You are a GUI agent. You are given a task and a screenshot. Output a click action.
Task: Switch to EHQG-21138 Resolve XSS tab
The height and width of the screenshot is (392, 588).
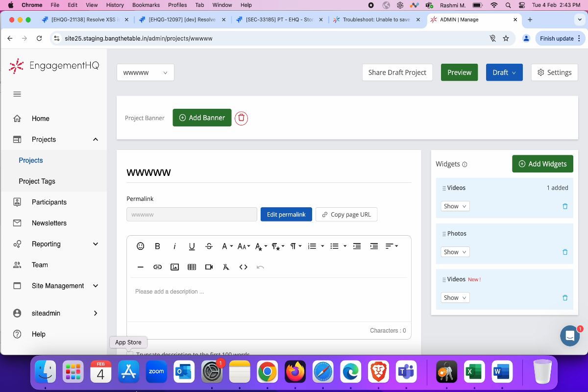86,20
